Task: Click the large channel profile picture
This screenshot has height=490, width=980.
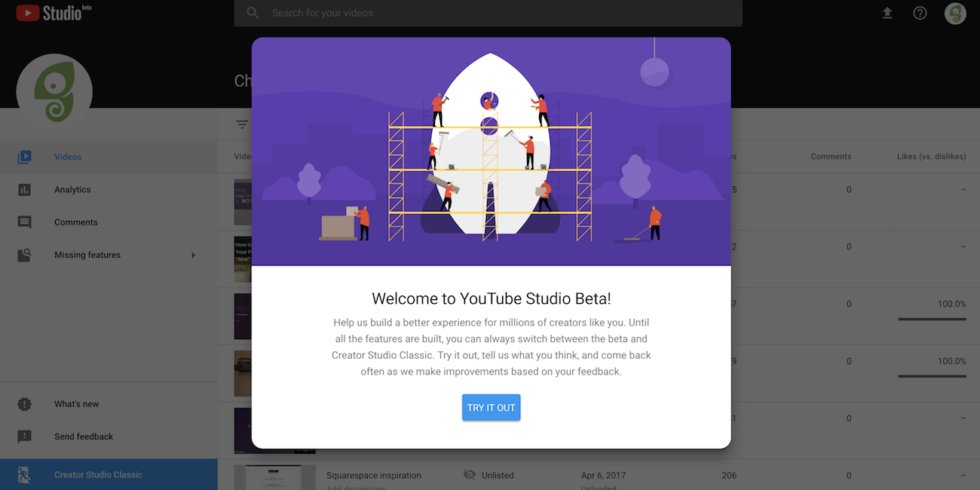Action: pos(54,92)
